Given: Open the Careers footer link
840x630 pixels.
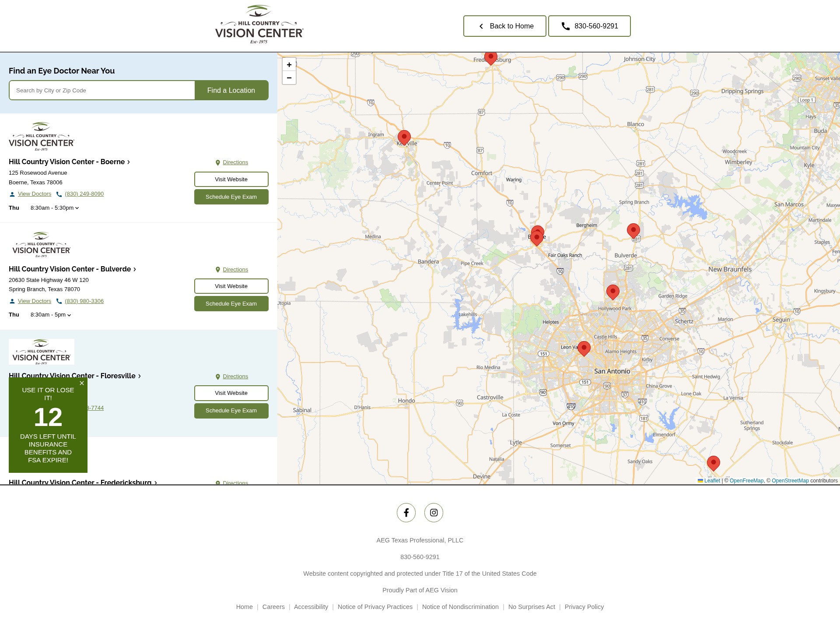Looking at the screenshot, I should click(x=273, y=607).
